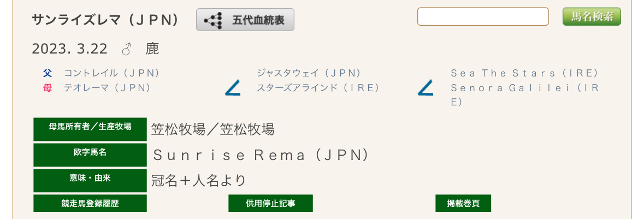Switch to the 競走馬登録履歴 section

coord(90,204)
